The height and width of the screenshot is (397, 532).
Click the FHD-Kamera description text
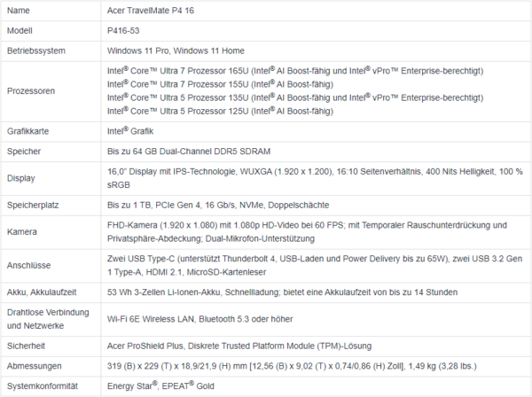click(307, 232)
